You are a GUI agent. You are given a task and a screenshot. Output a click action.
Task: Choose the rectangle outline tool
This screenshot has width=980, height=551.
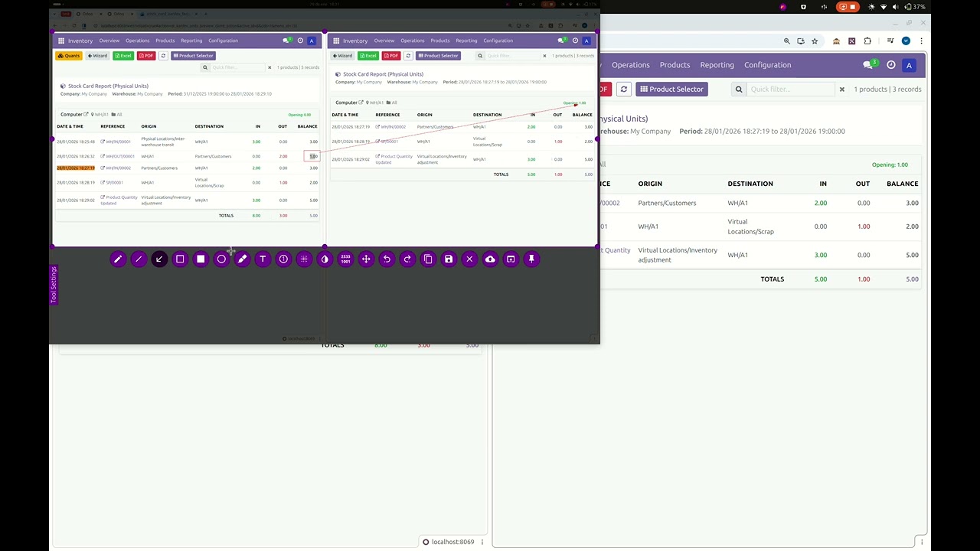click(x=180, y=259)
